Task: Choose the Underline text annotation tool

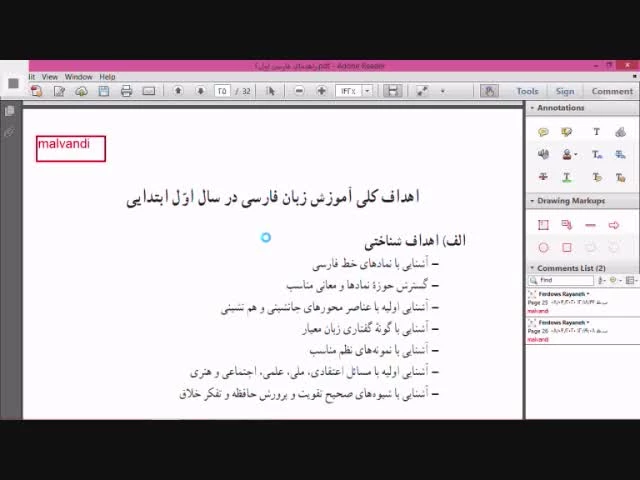Action: coord(567,177)
